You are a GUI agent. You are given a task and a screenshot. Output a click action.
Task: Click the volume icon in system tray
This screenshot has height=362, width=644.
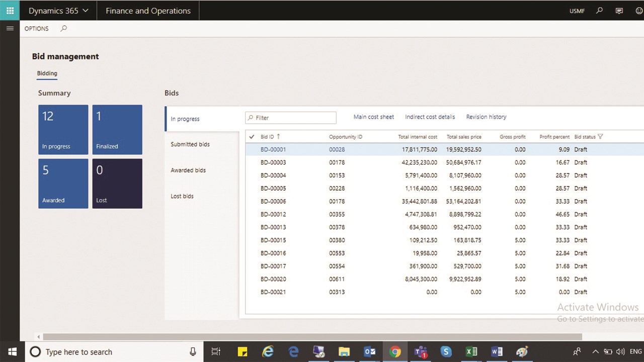(620, 352)
